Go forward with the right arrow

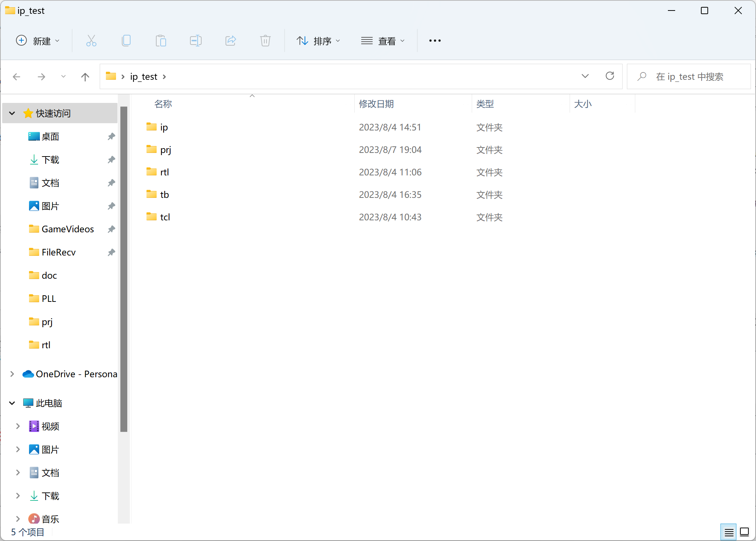(42, 77)
